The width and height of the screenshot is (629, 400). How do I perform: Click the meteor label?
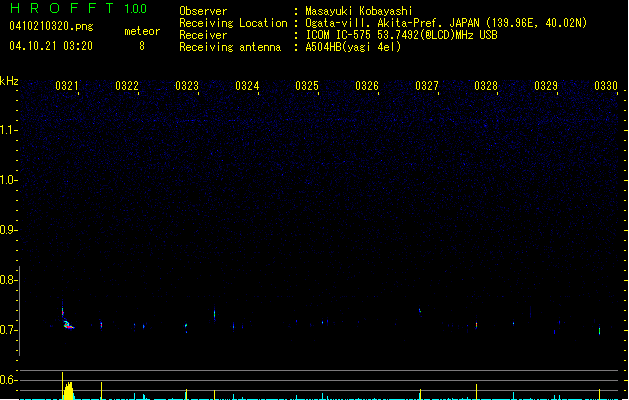click(x=142, y=31)
